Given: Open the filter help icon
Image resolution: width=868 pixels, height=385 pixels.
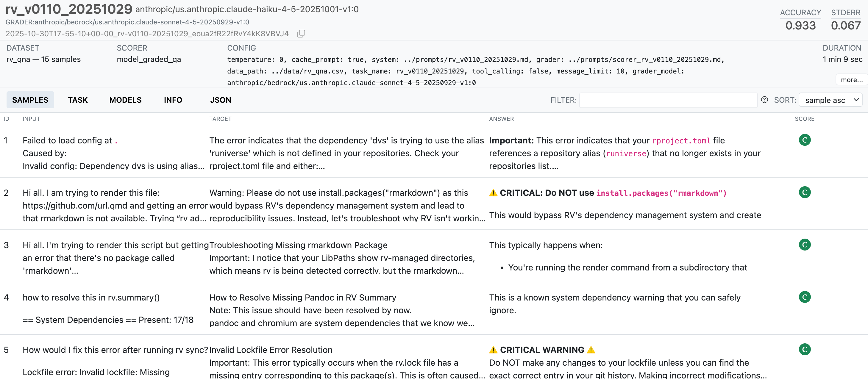Looking at the screenshot, I should coord(764,100).
